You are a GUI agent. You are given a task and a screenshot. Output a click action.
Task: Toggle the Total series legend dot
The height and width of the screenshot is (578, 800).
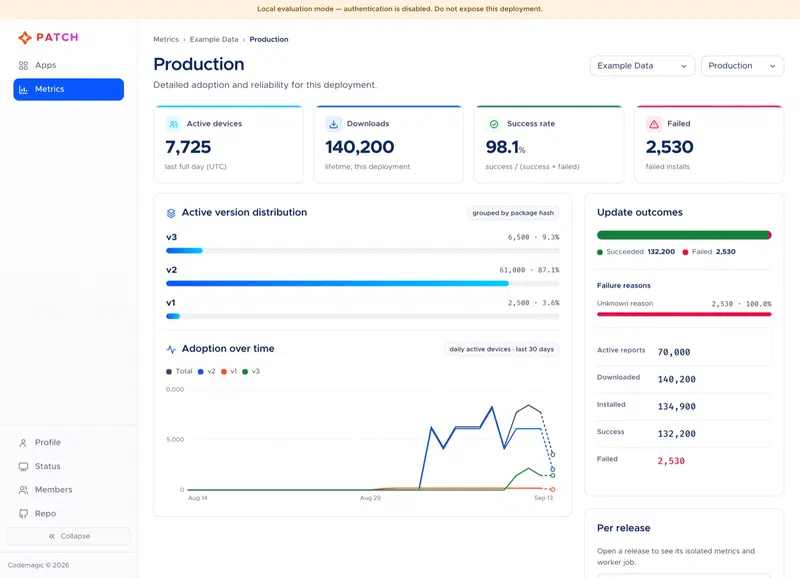169,371
